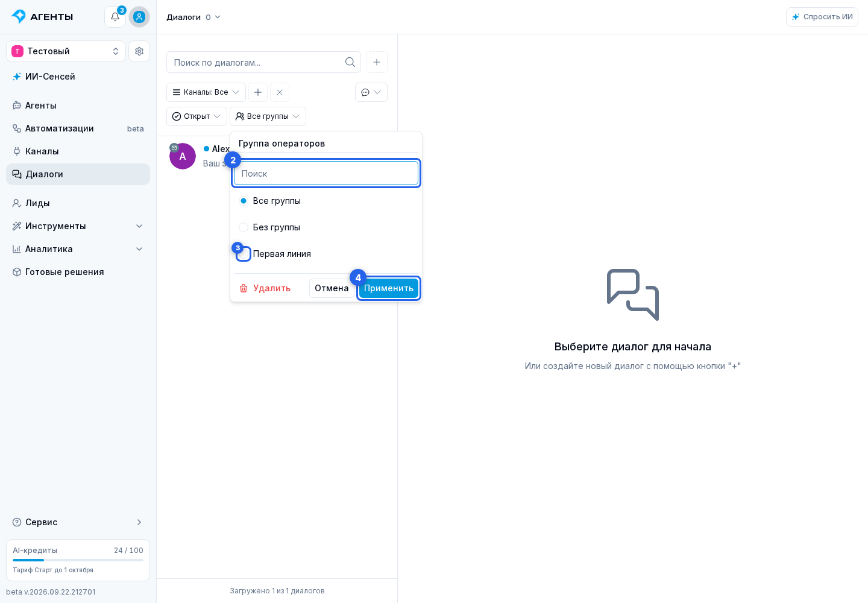The width and height of the screenshot is (868, 603).
Task: Open Готовые решения page
Action: click(x=78, y=272)
